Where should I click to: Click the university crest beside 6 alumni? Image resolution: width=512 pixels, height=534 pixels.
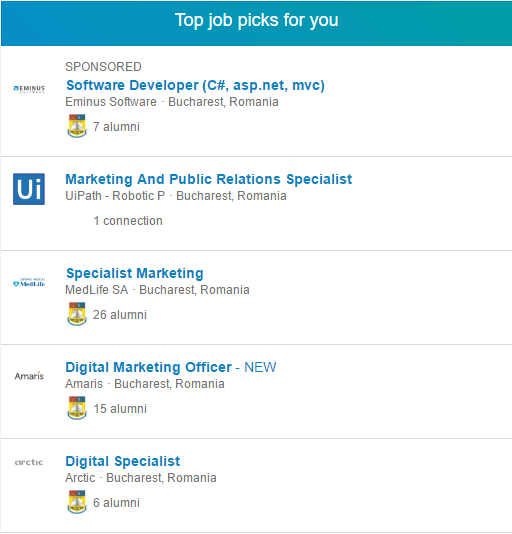[x=77, y=502]
